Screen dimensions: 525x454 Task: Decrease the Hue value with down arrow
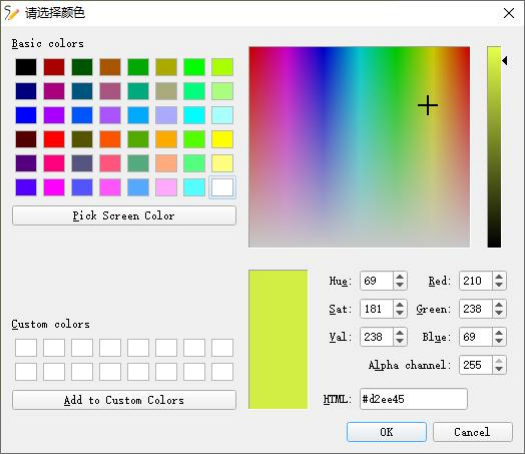tap(399, 285)
